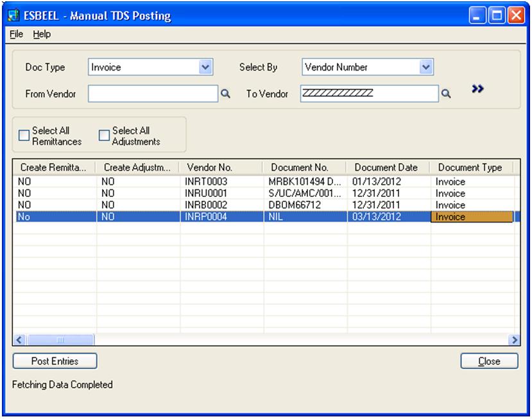
Task: Select vendor number INRU0001 cell
Action: pyautogui.click(x=222, y=193)
